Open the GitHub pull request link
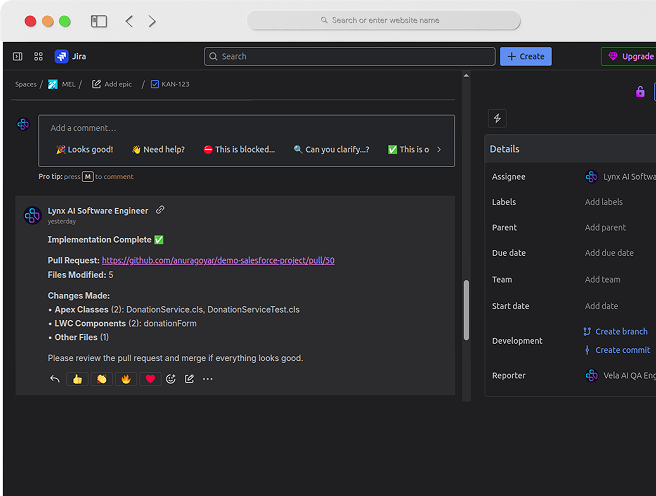The height and width of the screenshot is (496, 656). pos(218,261)
